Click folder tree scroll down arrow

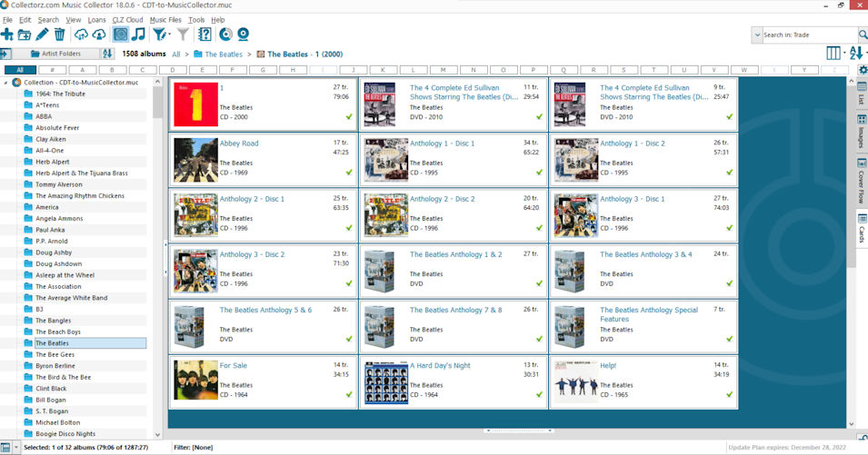(158, 434)
